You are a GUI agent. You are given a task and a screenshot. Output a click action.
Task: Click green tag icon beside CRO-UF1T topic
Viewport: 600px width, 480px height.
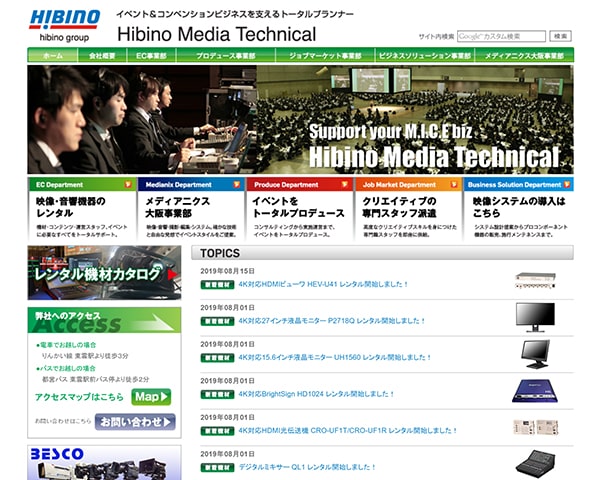[x=217, y=431]
